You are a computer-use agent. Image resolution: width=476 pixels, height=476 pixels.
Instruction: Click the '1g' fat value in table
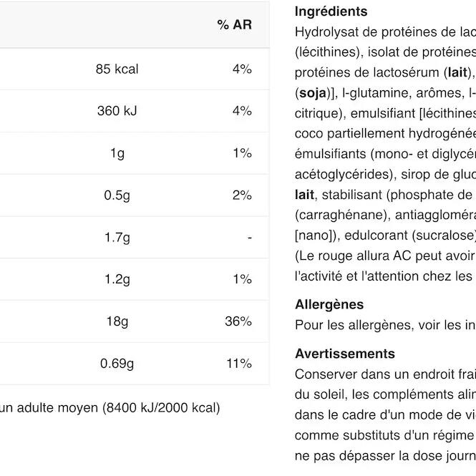[117, 153]
